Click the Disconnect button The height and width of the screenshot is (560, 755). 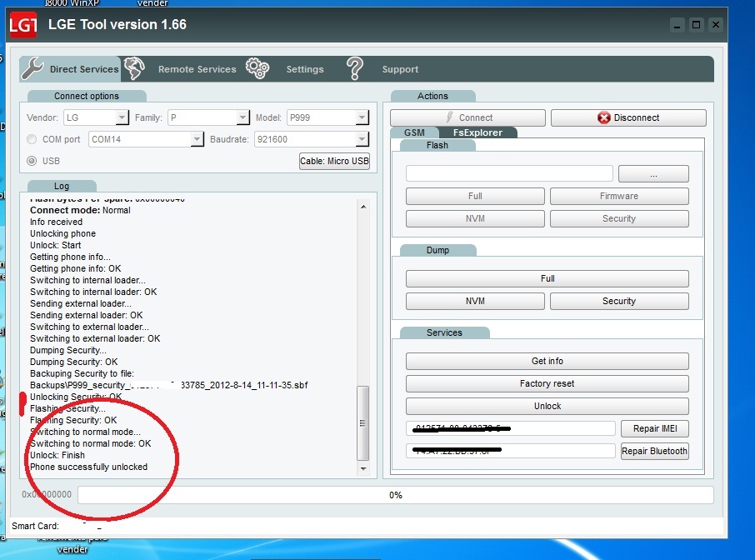(628, 117)
